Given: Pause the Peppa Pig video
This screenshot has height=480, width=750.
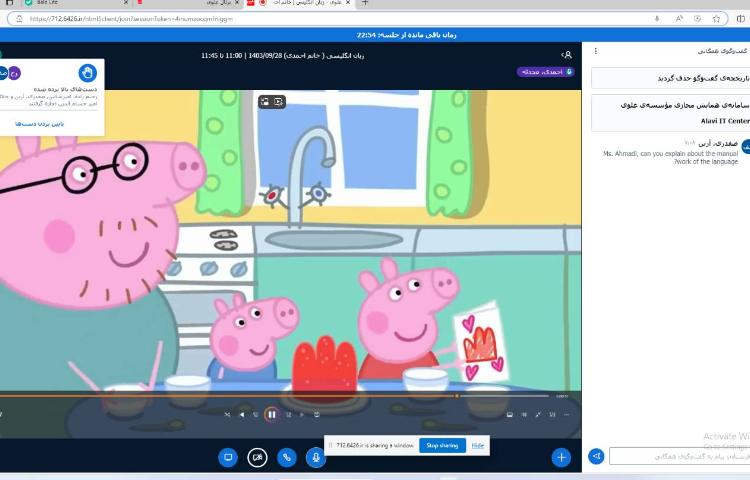Looking at the screenshot, I should click(x=271, y=414).
